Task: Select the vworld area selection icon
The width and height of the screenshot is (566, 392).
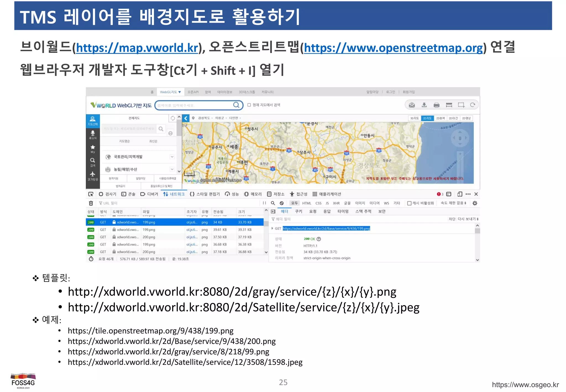Action: point(461,105)
